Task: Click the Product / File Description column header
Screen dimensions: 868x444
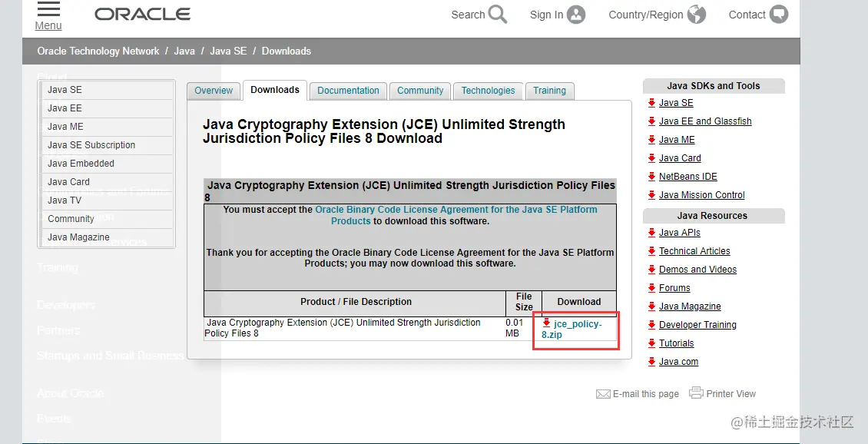Action: point(356,302)
